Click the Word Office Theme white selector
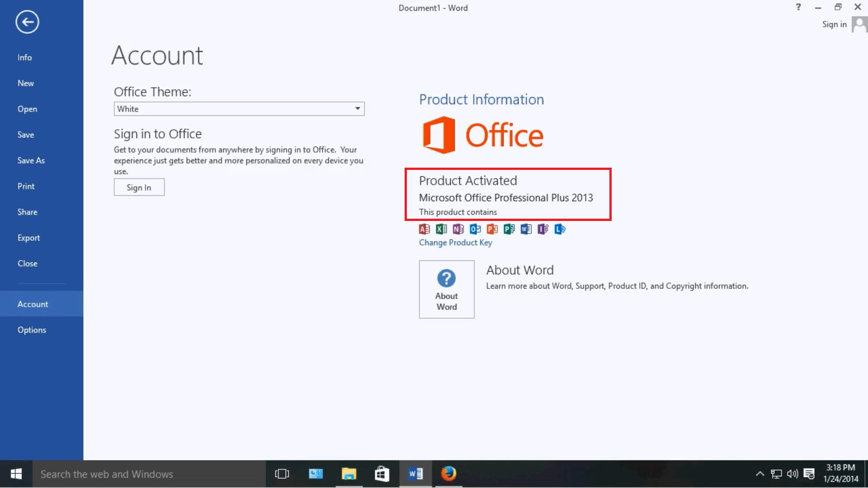 (238, 108)
